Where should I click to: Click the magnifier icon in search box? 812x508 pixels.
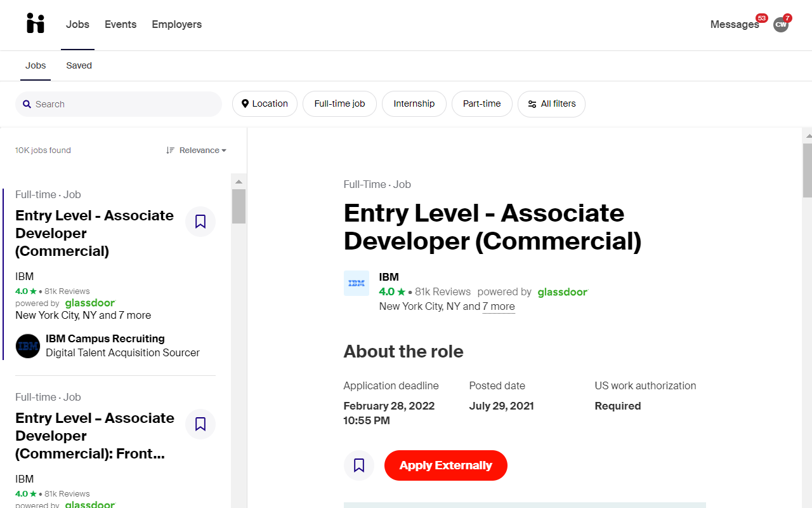[27, 104]
